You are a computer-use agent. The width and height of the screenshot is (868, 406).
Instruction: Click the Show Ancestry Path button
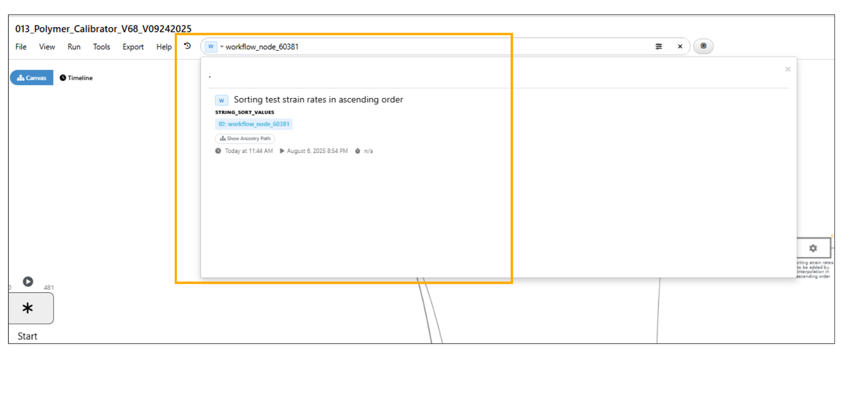coord(245,138)
